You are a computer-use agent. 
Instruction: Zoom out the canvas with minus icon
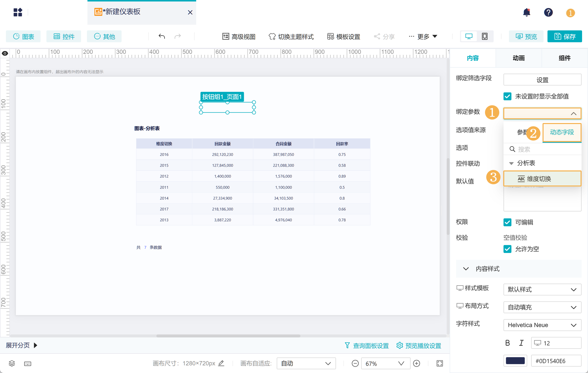click(355, 363)
